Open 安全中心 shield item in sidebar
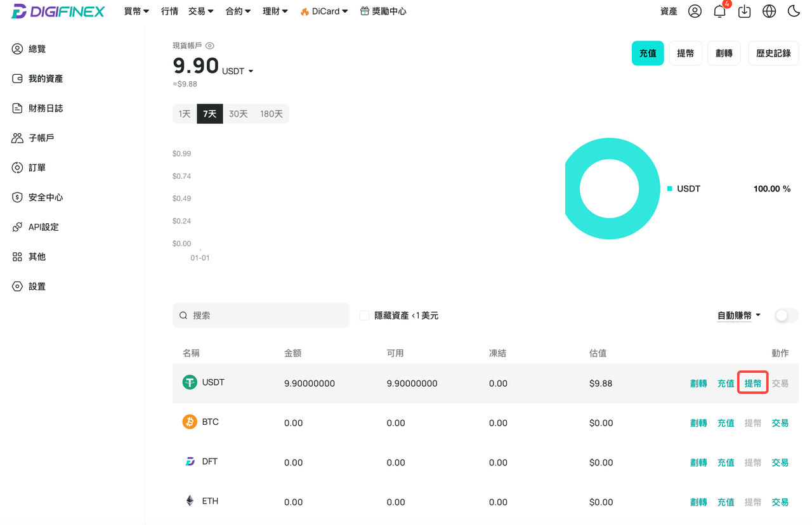 (x=37, y=197)
